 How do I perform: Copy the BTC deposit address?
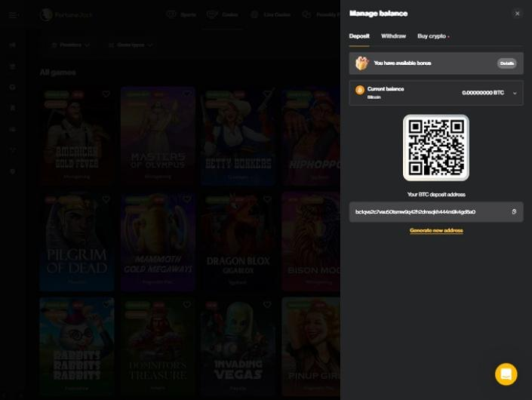pos(514,212)
